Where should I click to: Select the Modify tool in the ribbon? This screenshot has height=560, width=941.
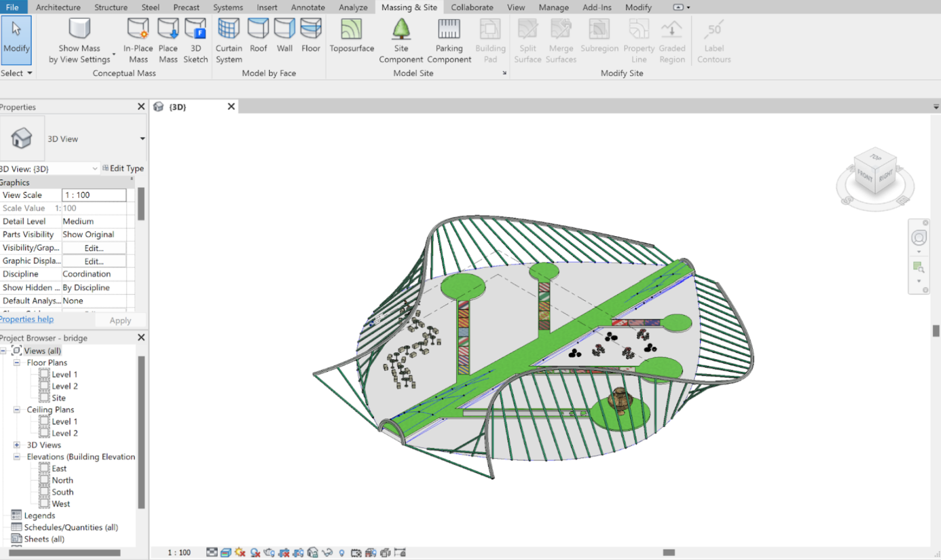tap(16, 40)
